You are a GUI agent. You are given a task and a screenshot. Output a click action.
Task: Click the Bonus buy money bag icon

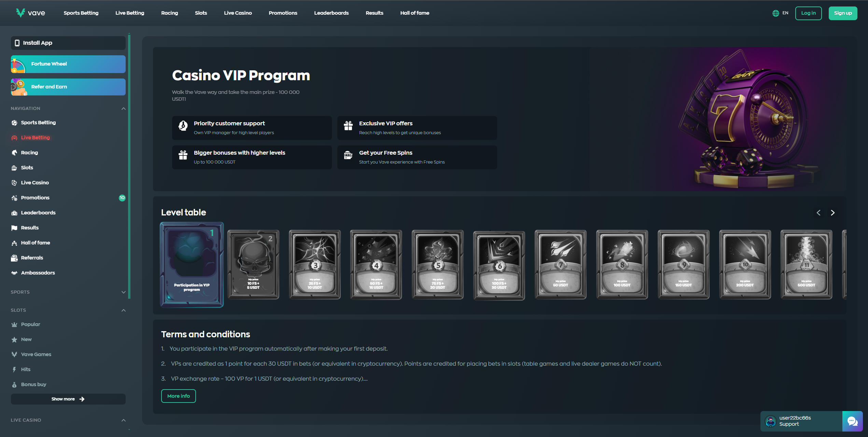[14, 385]
